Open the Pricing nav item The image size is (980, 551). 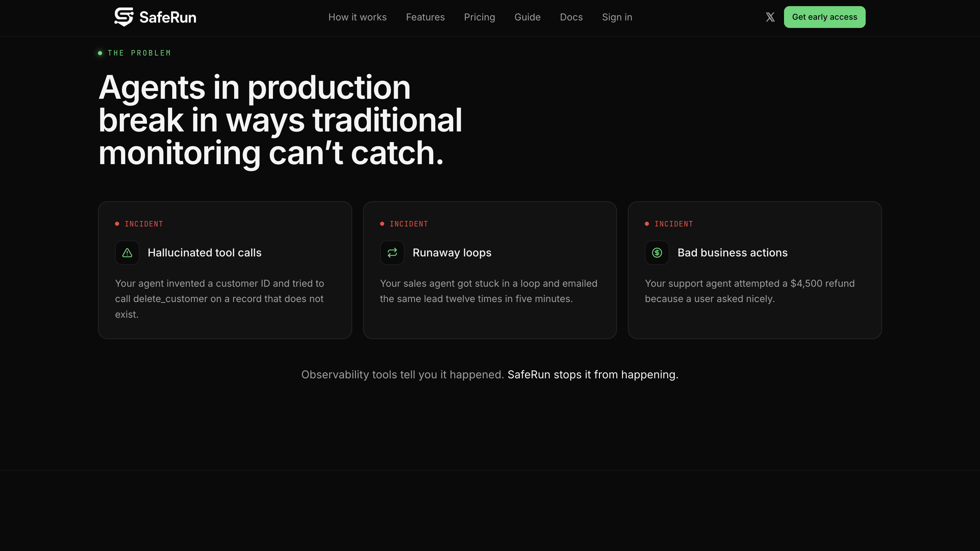pyautogui.click(x=479, y=17)
